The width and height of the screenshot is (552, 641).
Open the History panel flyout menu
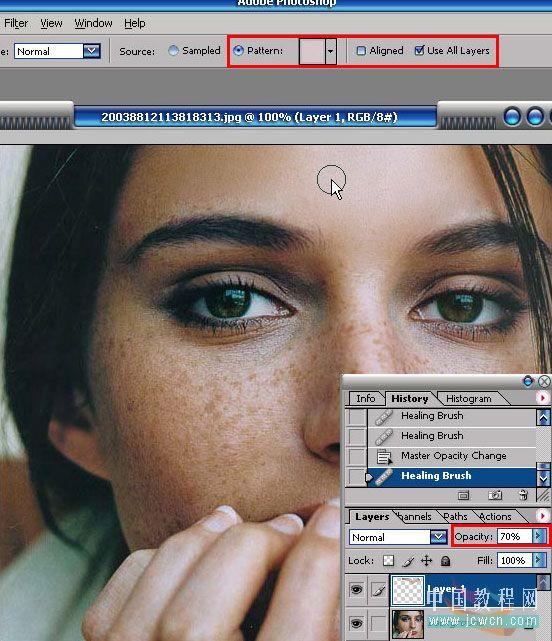(543, 398)
